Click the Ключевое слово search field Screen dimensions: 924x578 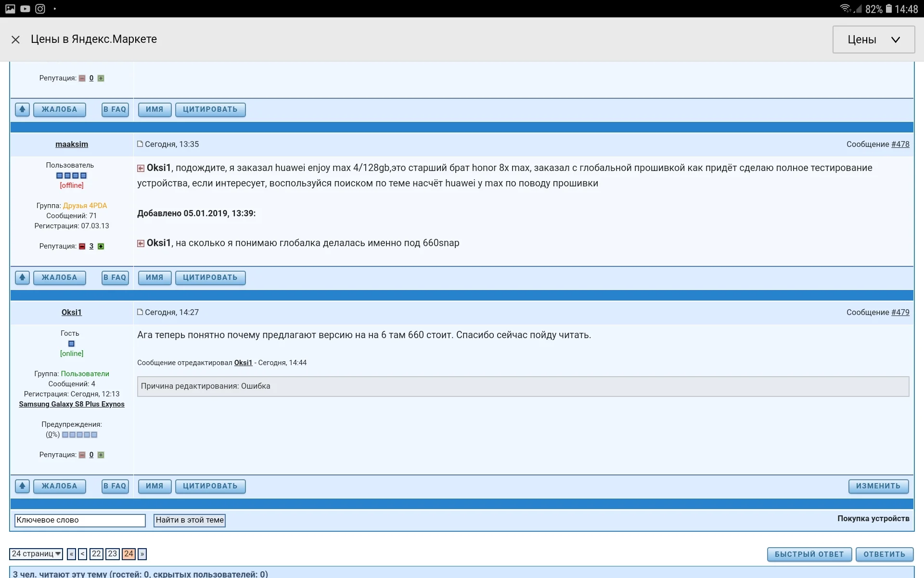[79, 520]
